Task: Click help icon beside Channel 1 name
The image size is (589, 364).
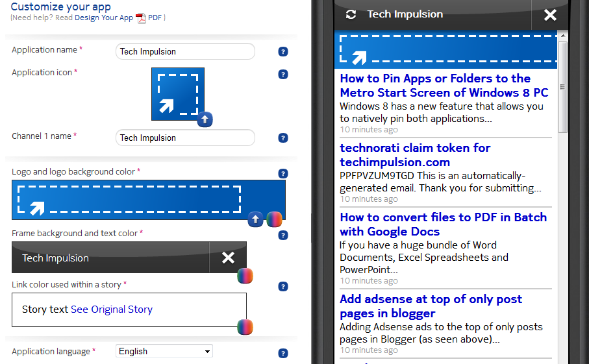Action: 283,138
